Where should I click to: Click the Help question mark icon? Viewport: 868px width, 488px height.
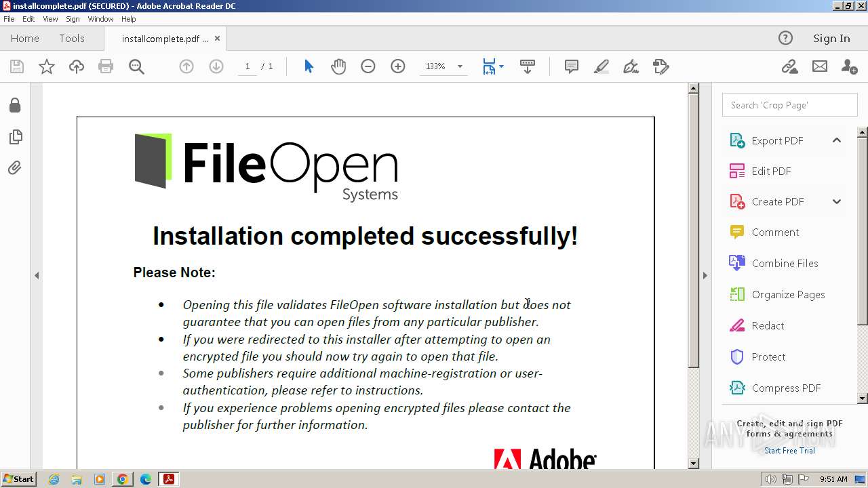785,38
